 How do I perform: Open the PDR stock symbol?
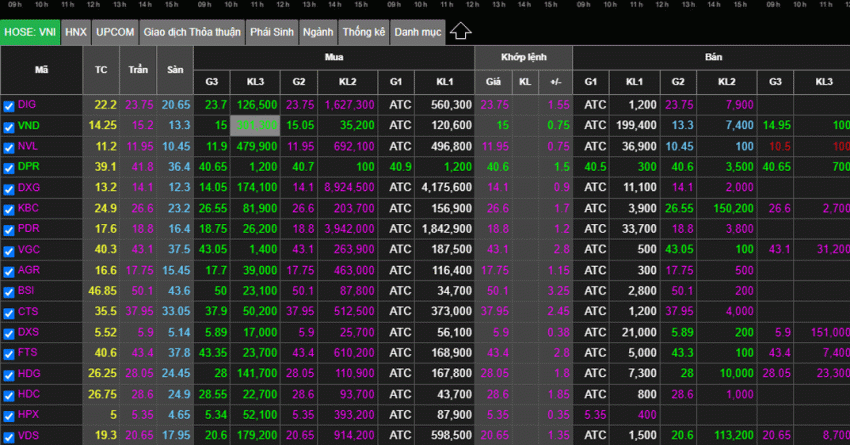[28, 228]
